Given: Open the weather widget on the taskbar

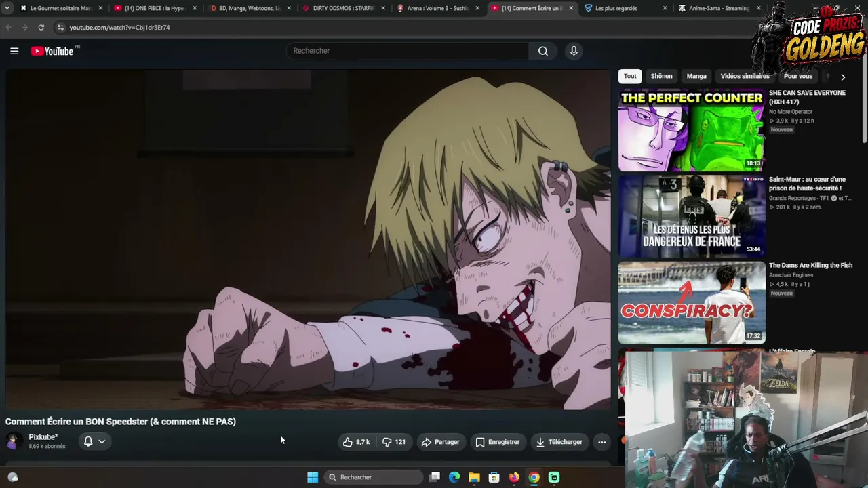Looking at the screenshot, I should click(x=13, y=477).
